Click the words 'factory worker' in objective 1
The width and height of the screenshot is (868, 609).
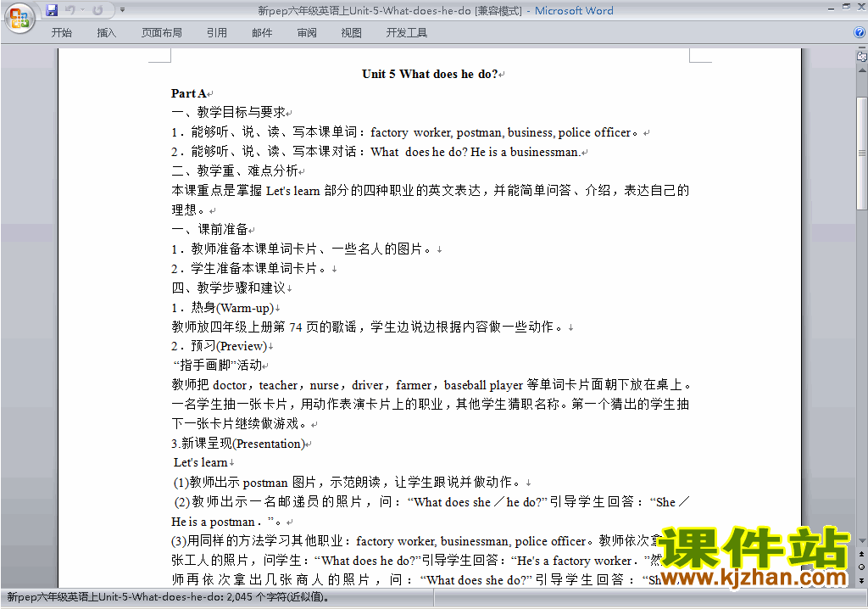click(x=411, y=132)
